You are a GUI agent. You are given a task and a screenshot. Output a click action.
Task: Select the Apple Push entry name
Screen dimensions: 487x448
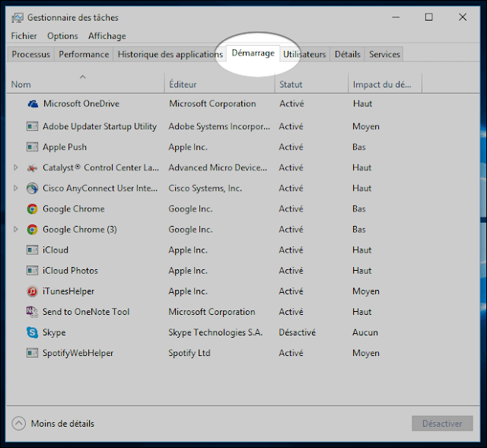pyautogui.click(x=65, y=147)
